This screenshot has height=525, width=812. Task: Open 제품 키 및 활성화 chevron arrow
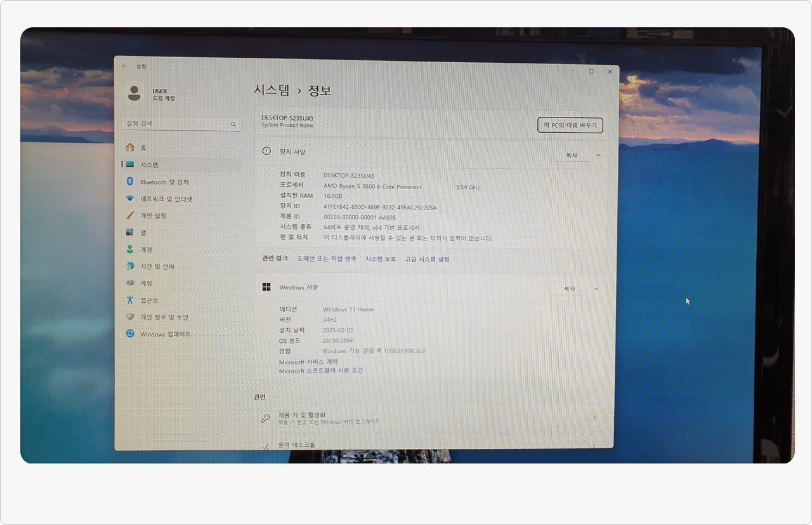tap(594, 417)
